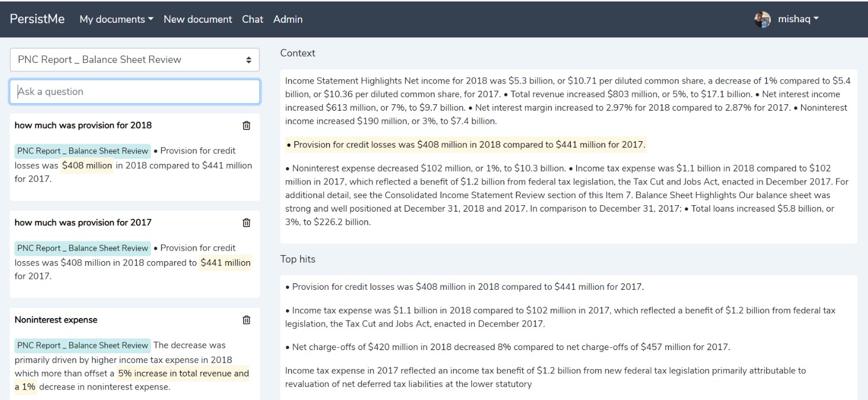Select the "how much was provision for 2018" heading
This screenshot has width=868, height=400.
click(x=83, y=125)
